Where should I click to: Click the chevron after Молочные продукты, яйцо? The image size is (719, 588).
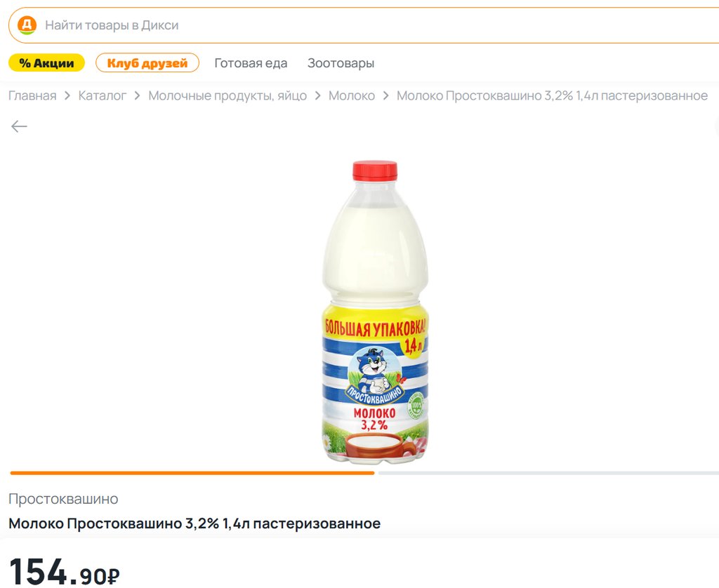click(x=318, y=96)
